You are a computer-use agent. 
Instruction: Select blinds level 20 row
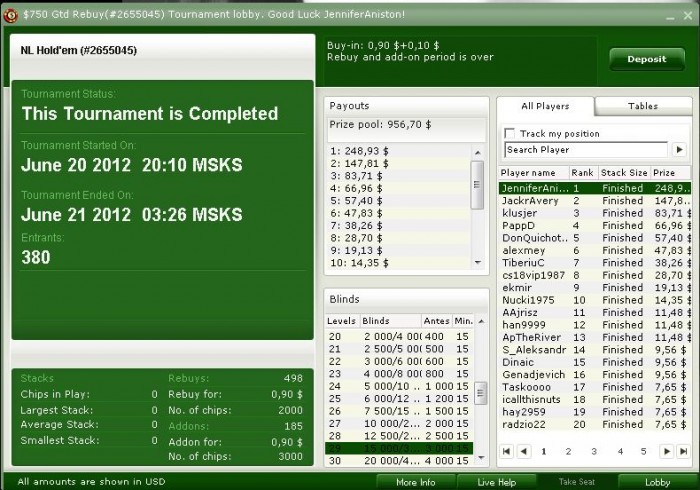pyautogui.click(x=399, y=336)
